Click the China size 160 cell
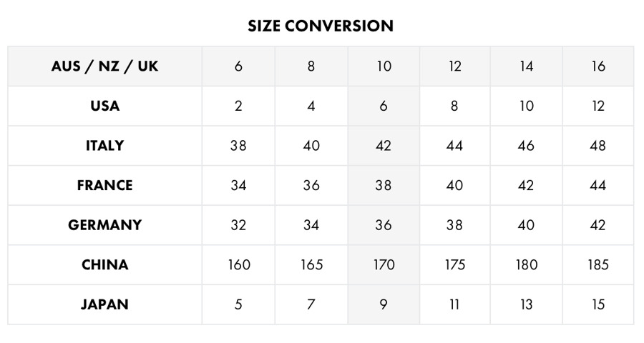 click(238, 264)
